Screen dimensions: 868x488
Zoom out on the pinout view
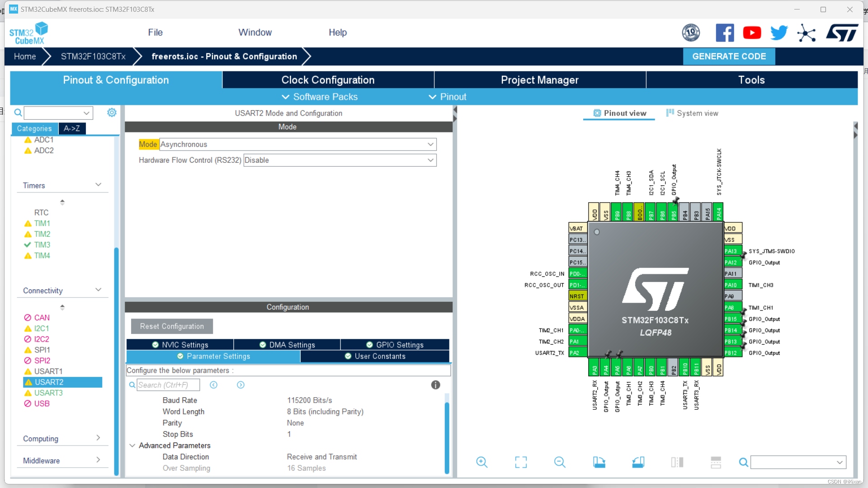point(559,462)
